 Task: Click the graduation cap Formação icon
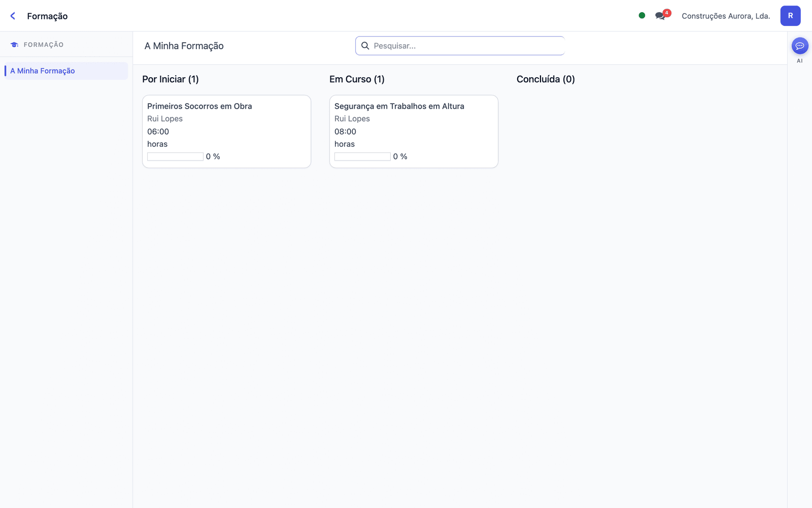click(x=14, y=45)
